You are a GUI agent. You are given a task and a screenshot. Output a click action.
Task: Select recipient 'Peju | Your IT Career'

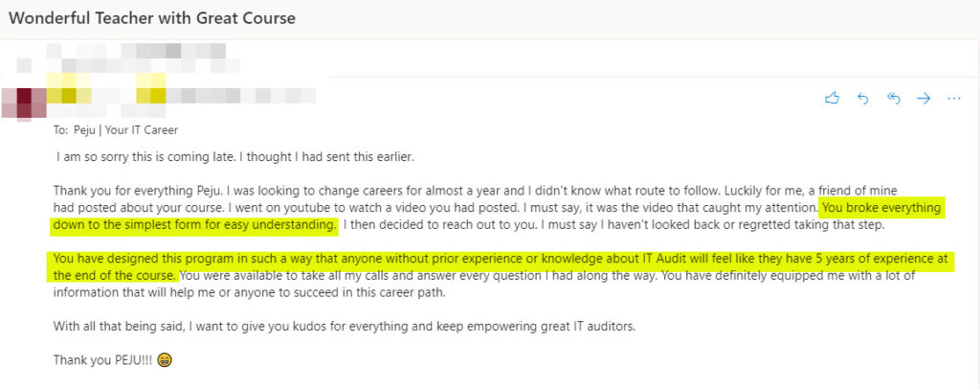125,130
